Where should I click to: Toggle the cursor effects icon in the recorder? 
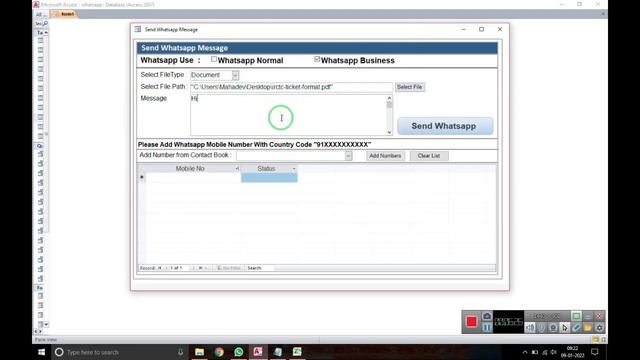(564, 327)
